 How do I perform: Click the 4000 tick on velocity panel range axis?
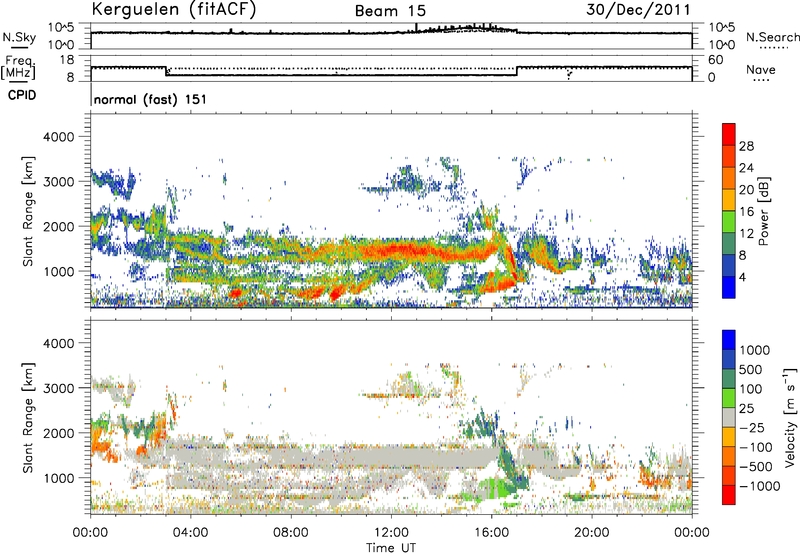tap(58, 343)
